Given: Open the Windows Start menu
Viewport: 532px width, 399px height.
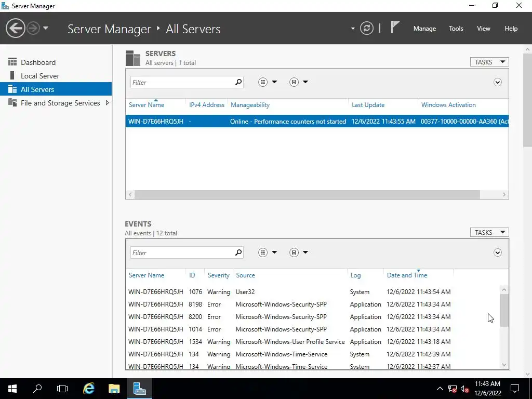Looking at the screenshot, I should pyautogui.click(x=12, y=389).
